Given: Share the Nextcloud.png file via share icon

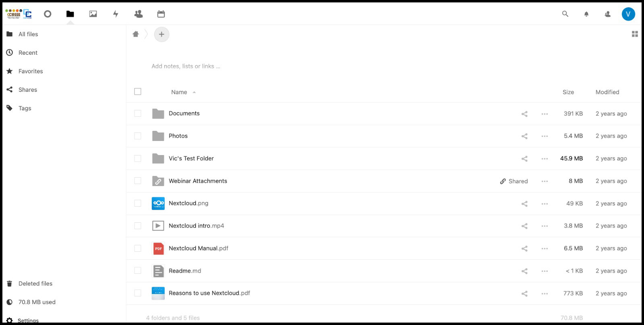Looking at the screenshot, I should (x=524, y=204).
